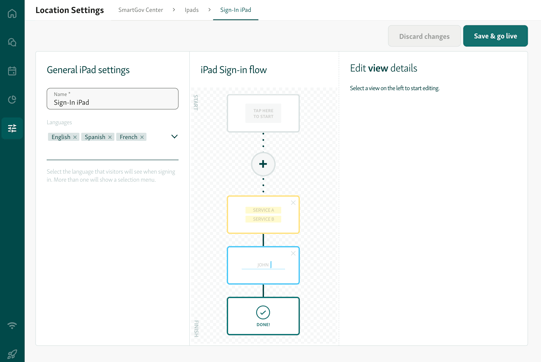Click Discard changes button
Screen dimensions: 541x362
point(424,36)
